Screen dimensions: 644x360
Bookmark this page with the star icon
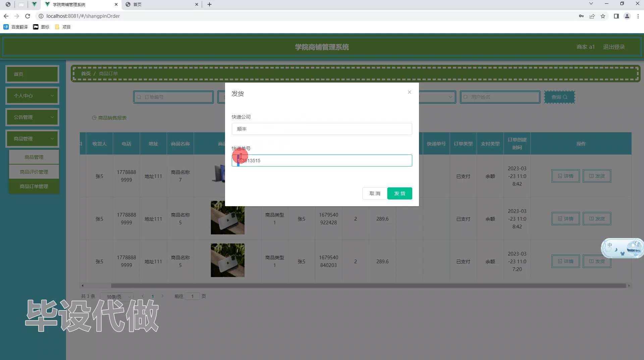point(603,16)
